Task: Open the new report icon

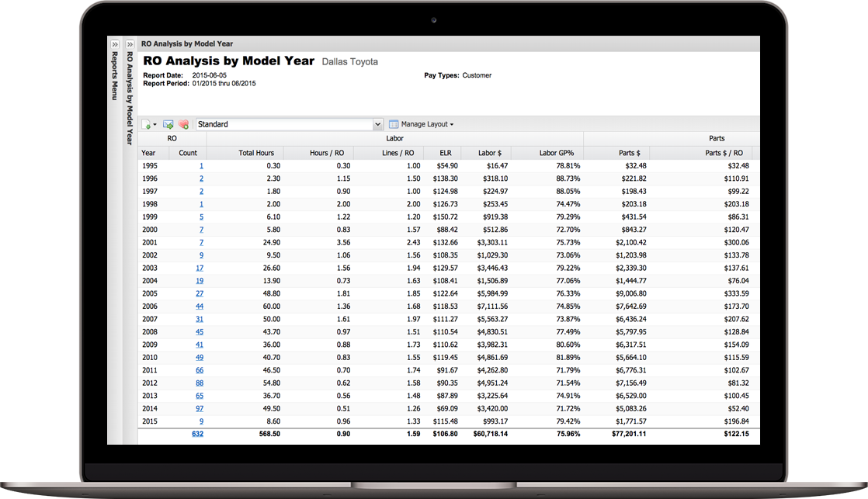Action: (148, 123)
